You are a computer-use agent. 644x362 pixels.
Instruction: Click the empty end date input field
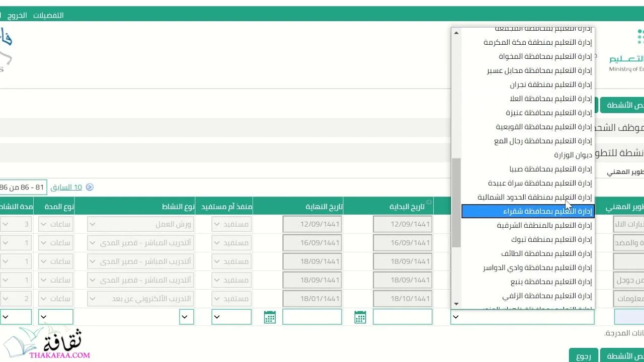312,317
